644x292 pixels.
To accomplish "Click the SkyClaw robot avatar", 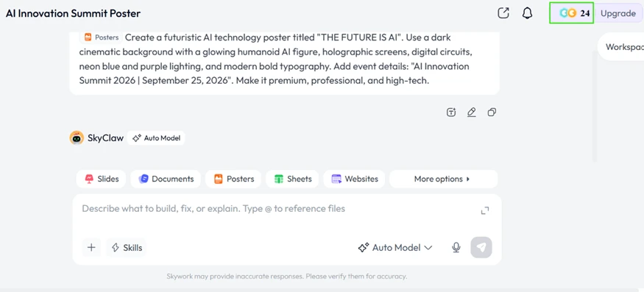I will click(77, 138).
